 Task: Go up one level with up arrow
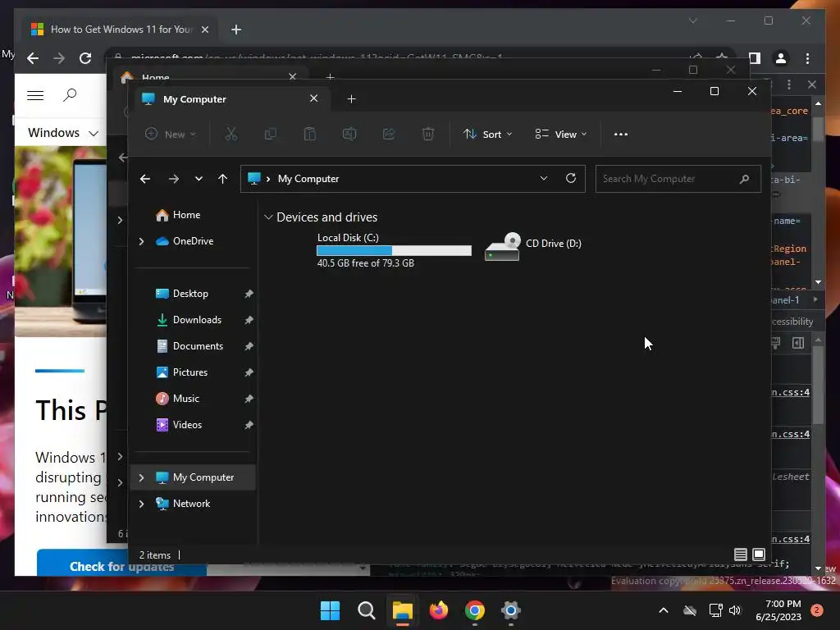click(x=223, y=179)
